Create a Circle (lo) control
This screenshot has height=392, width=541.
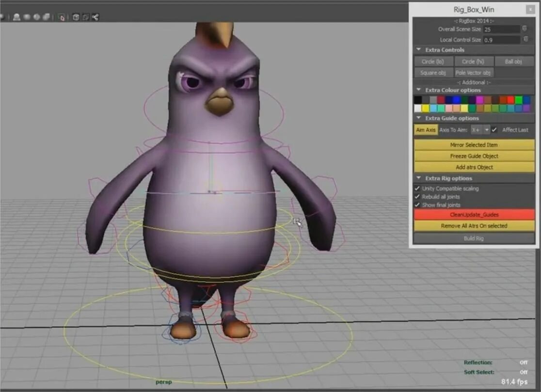[x=433, y=62]
